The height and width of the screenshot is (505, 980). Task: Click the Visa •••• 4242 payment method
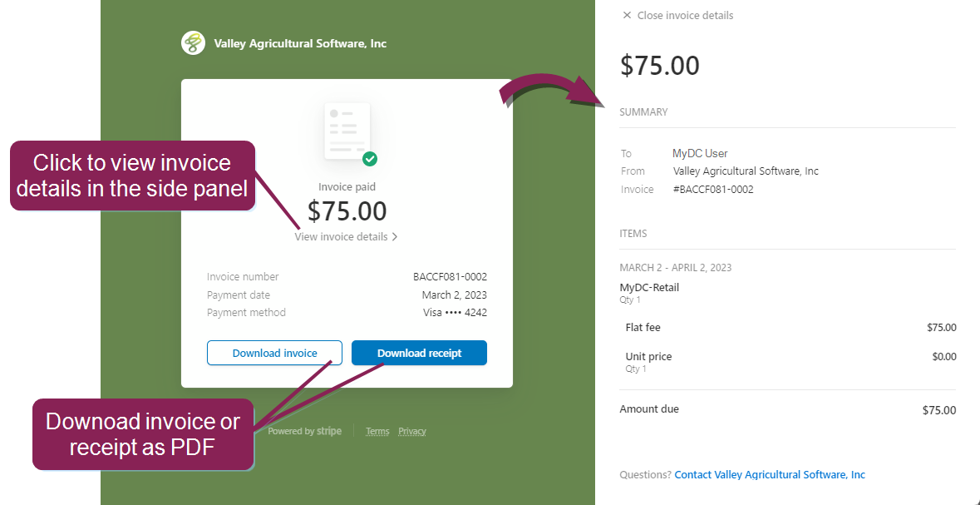455,313
